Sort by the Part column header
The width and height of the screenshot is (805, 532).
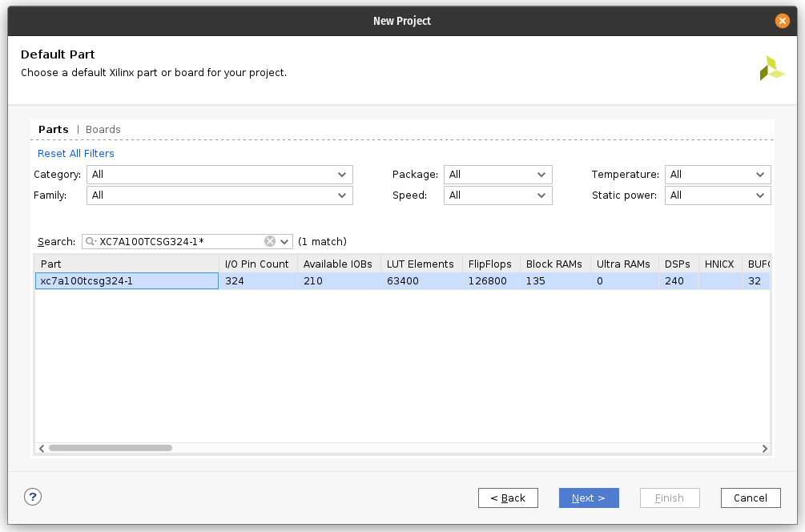pos(127,264)
